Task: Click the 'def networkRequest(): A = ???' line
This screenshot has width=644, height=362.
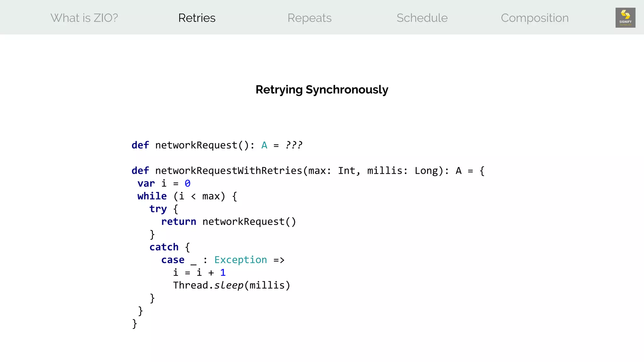Action: click(x=217, y=145)
